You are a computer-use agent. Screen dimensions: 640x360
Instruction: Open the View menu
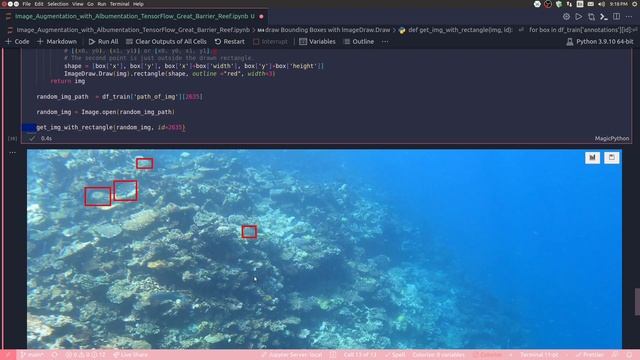coord(78,4)
